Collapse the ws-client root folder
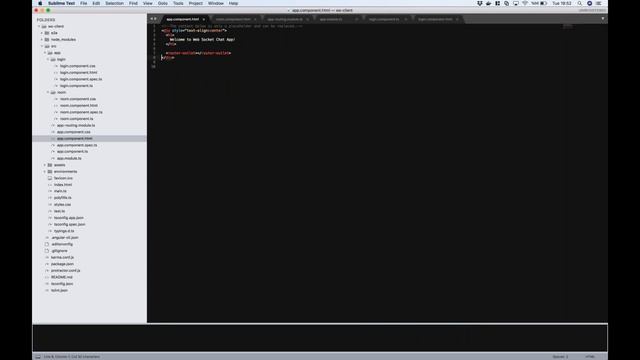The height and width of the screenshot is (360, 640). 39,27
